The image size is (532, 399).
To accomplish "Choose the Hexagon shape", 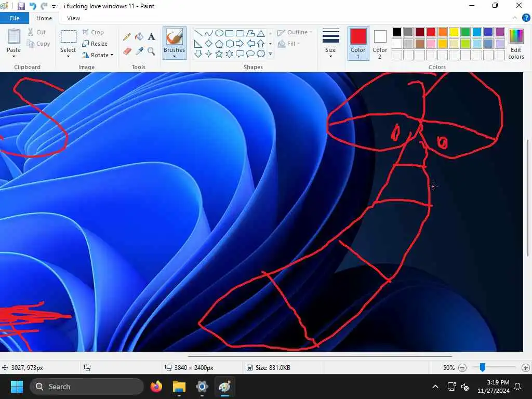I will click(229, 44).
